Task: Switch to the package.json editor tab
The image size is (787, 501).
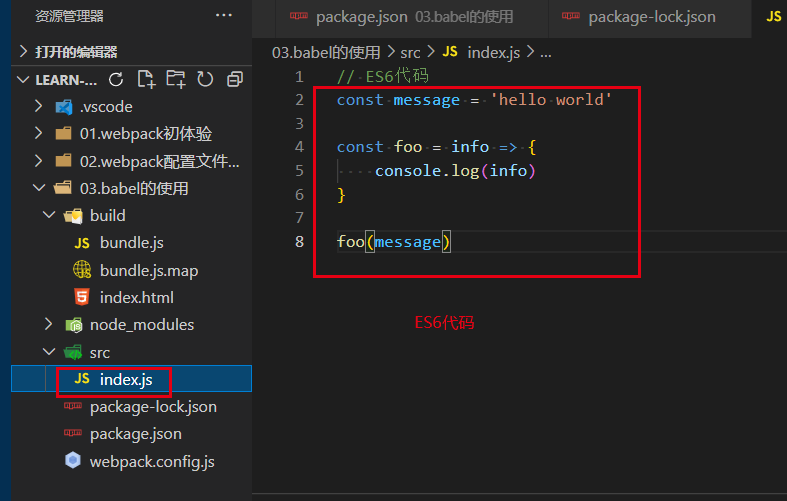Action: pos(402,17)
